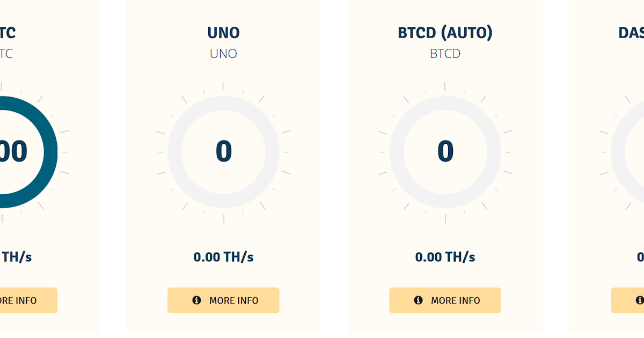This screenshot has height=338, width=644.
Task: Click the 0 value inside UNO's gauge
Action: pyautogui.click(x=223, y=151)
